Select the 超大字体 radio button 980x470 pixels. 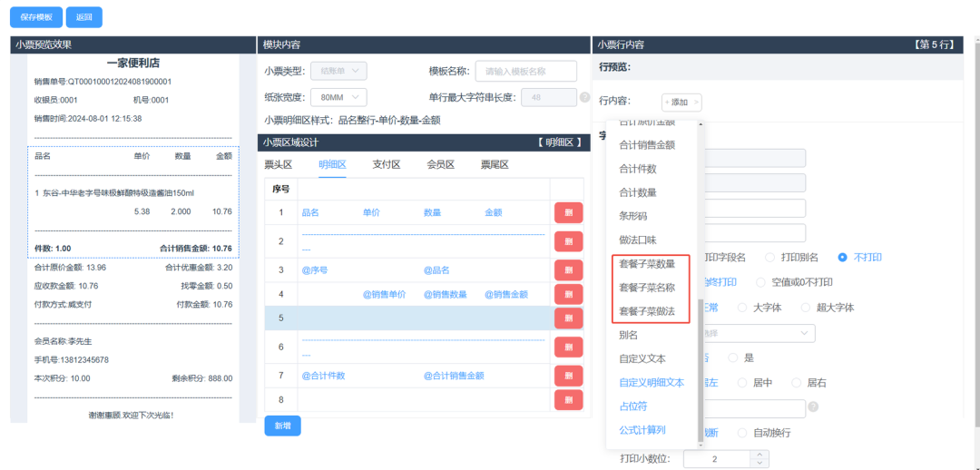(x=805, y=308)
